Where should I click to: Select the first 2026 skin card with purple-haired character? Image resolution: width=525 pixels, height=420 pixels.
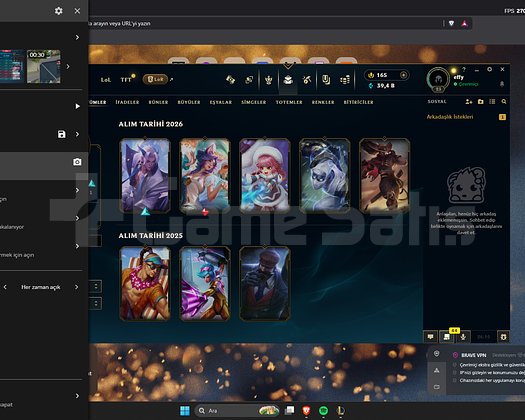(x=145, y=176)
